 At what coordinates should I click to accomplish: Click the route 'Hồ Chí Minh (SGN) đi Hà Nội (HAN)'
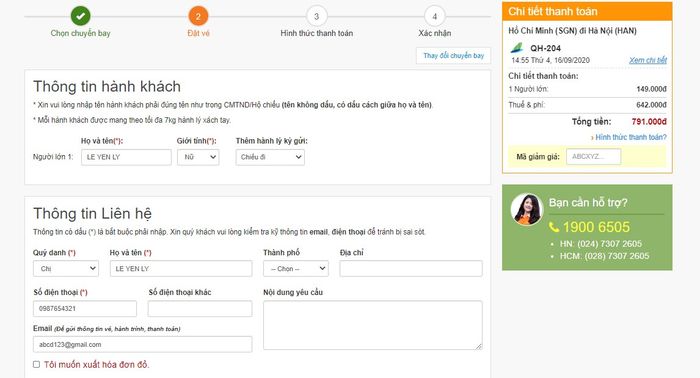[x=572, y=31]
